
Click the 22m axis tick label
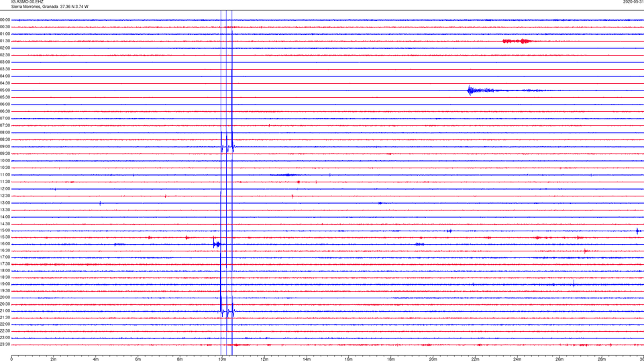coord(475,359)
